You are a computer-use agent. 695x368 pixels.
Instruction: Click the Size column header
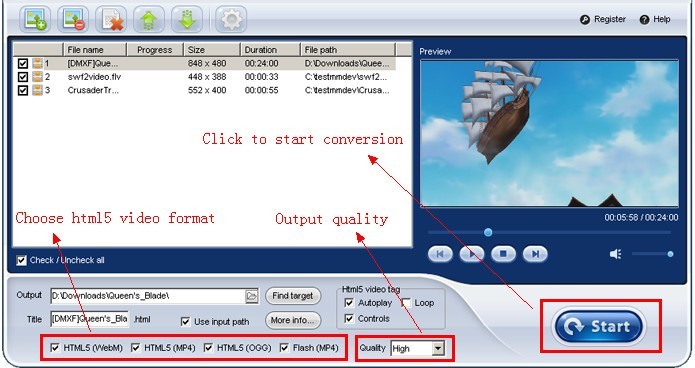click(212, 50)
